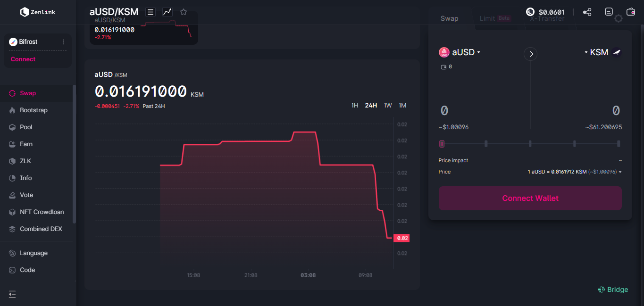Open Bootstrap in the sidebar
This screenshot has height=306, width=644.
[x=37, y=110]
